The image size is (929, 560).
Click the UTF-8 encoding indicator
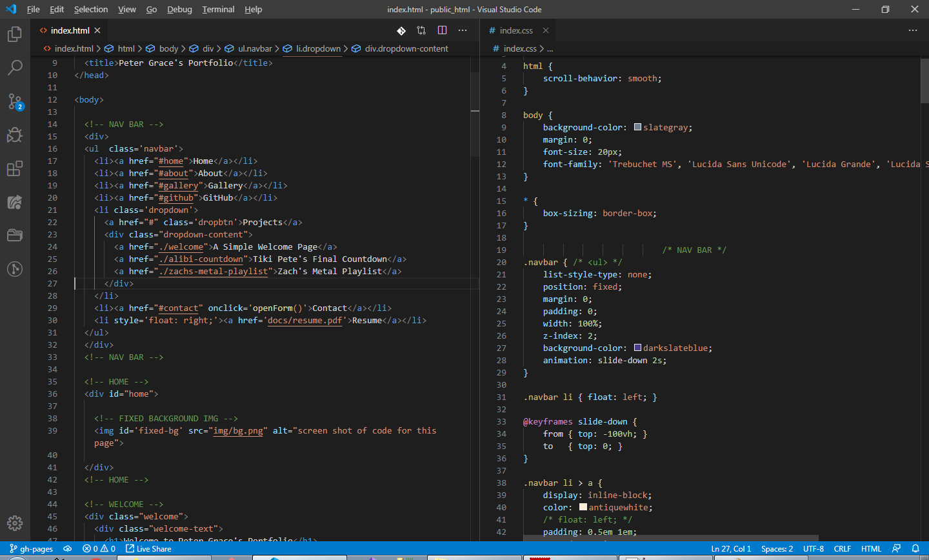click(813, 548)
